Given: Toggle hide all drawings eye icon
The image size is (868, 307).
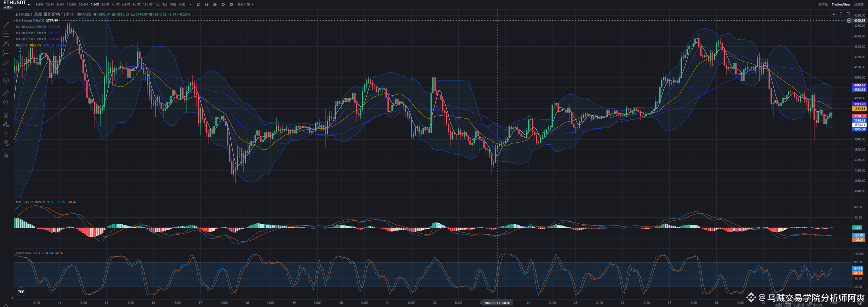Looking at the screenshot, I should [6, 143].
